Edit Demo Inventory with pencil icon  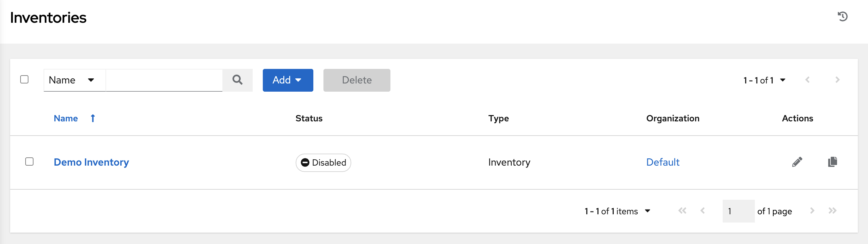[797, 162]
